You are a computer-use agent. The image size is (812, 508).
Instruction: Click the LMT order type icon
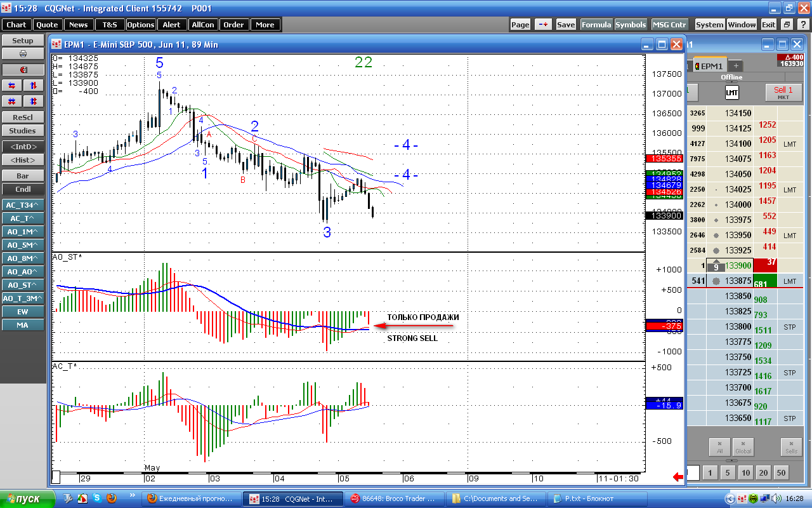[x=731, y=93]
